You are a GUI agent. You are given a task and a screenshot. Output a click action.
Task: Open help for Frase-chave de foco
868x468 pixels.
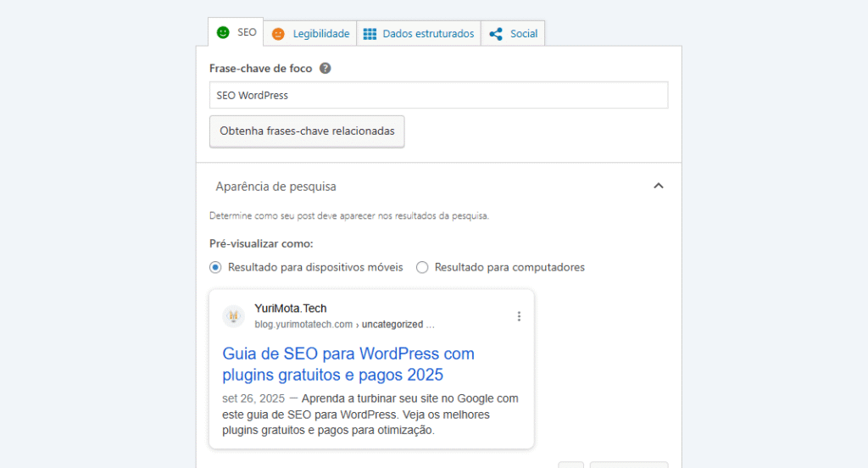coord(325,69)
